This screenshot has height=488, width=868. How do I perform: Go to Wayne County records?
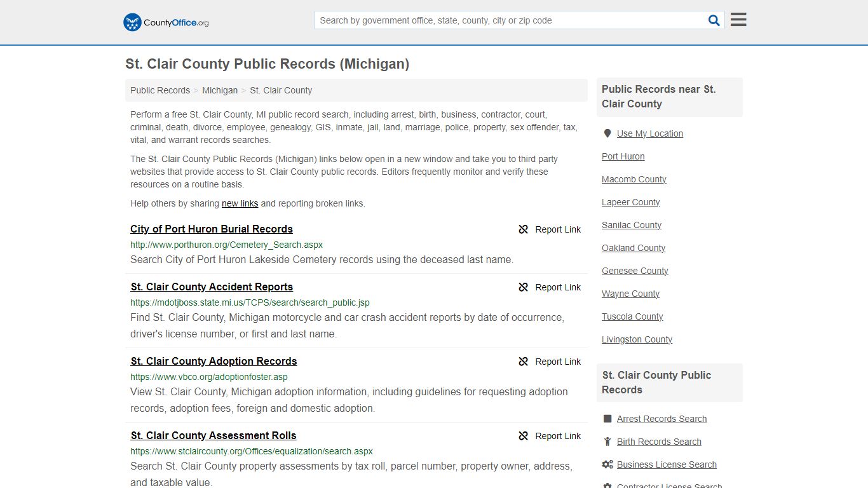(x=631, y=294)
